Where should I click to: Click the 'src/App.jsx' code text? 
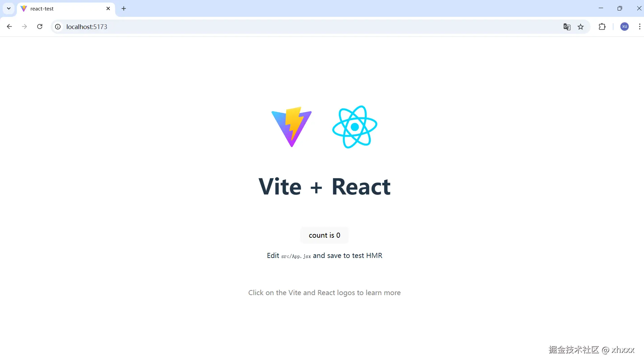pos(296,256)
